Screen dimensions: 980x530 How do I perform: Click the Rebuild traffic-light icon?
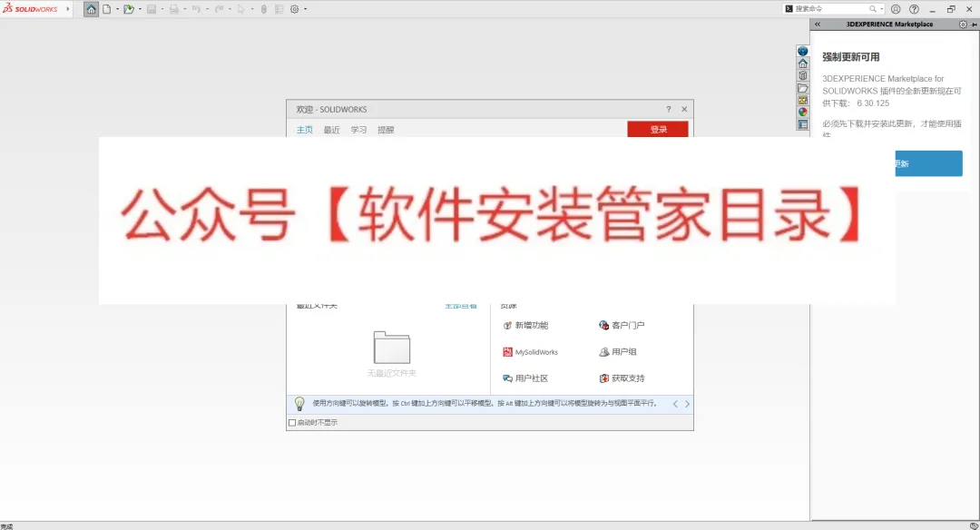(x=264, y=9)
